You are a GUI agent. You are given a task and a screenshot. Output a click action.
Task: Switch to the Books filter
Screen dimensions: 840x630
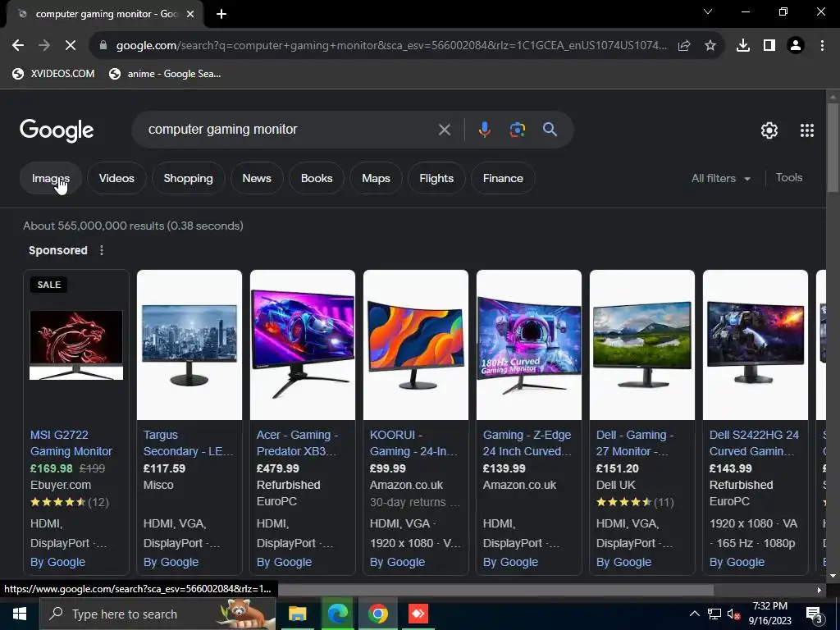click(x=317, y=178)
